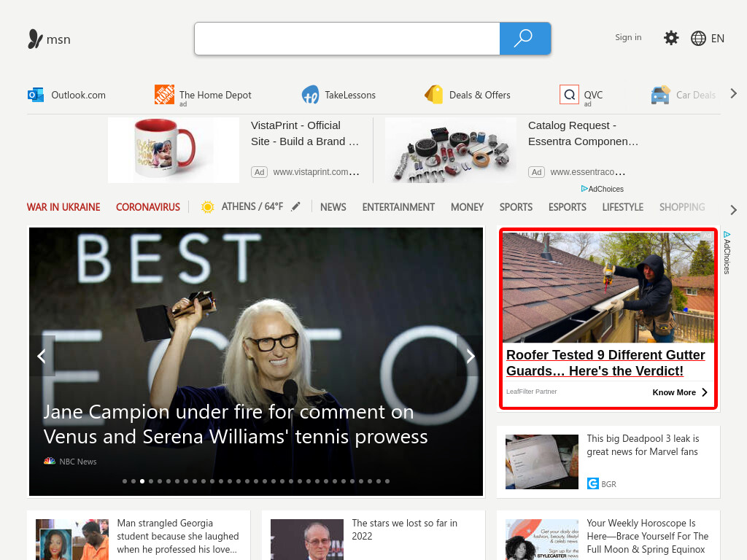Click the vertical AdChoices icon beside roofer ad

(727, 234)
